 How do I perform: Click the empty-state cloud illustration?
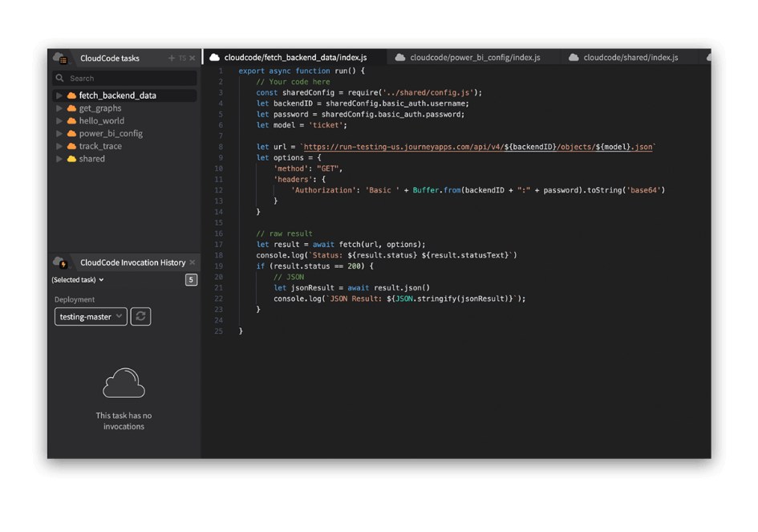124,383
